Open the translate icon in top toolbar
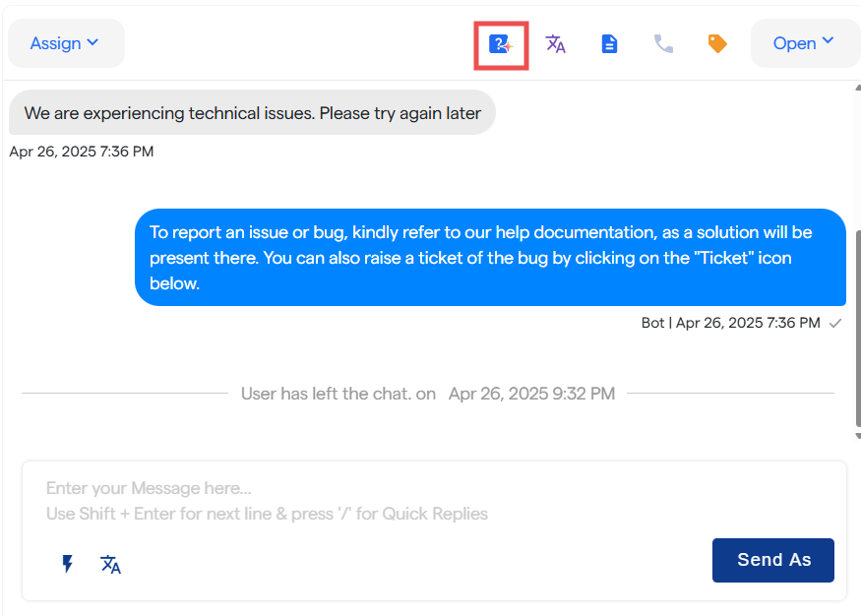 click(x=556, y=44)
